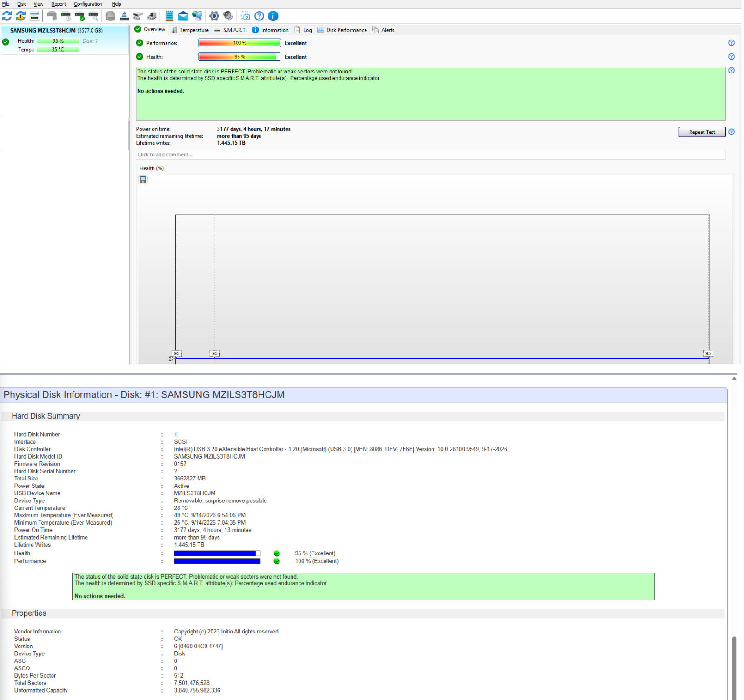The width and height of the screenshot is (744, 700).
Task: Click the help icon beside green status box
Action: [731, 71]
